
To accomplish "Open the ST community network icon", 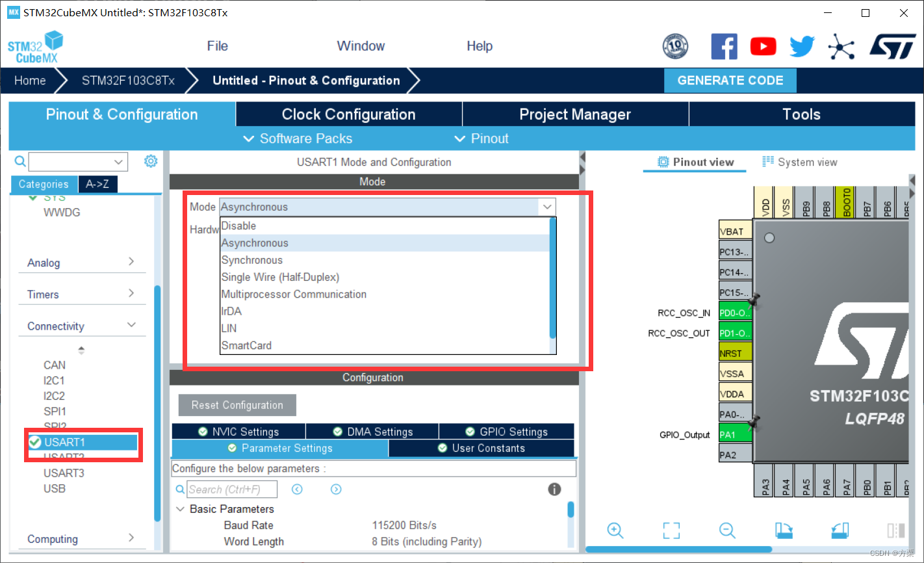I will click(841, 47).
